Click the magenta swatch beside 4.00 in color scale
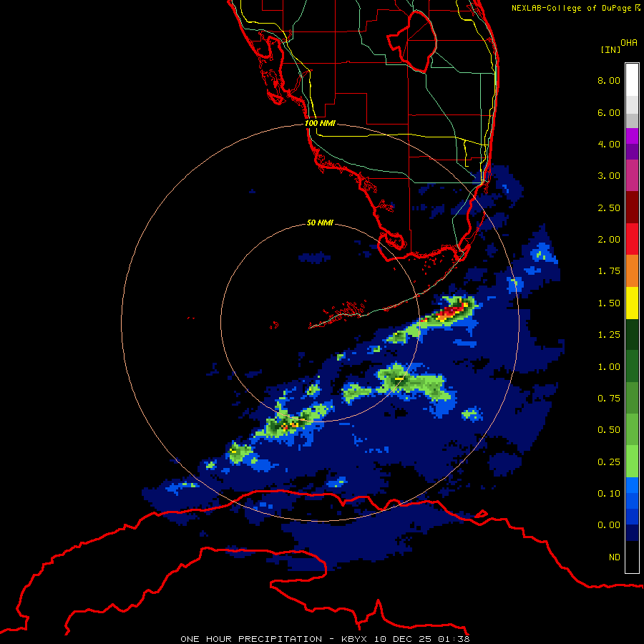The height and width of the screenshot is (644, 644). 632,136
